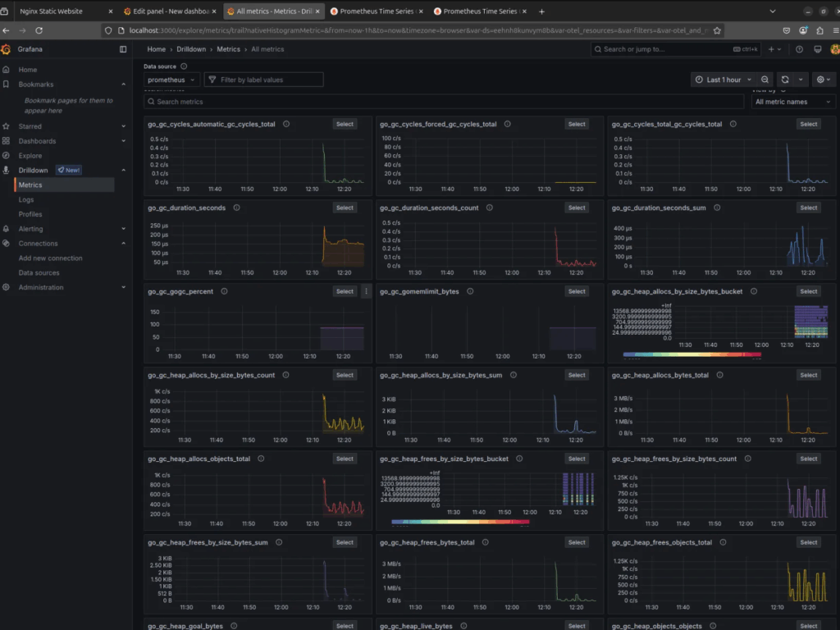Viewport: 840px width, 630px height.
Task: Open the All metric names dropdown
Action: pos(793,102)
